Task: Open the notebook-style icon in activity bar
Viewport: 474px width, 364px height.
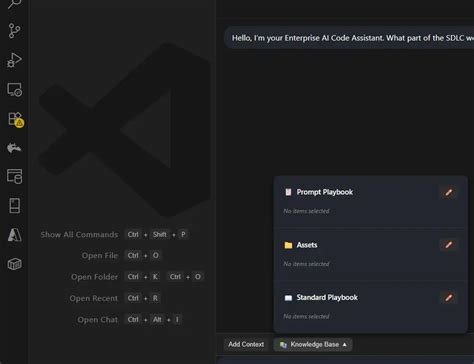Action: (x=14, y=206)
